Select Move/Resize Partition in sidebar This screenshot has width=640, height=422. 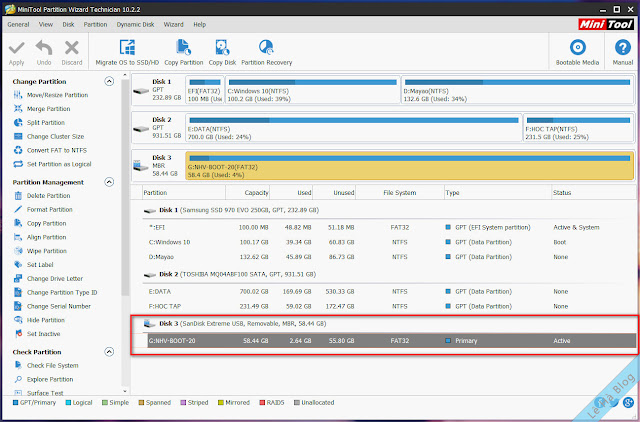pyautogui.click(x=51, y=95)
